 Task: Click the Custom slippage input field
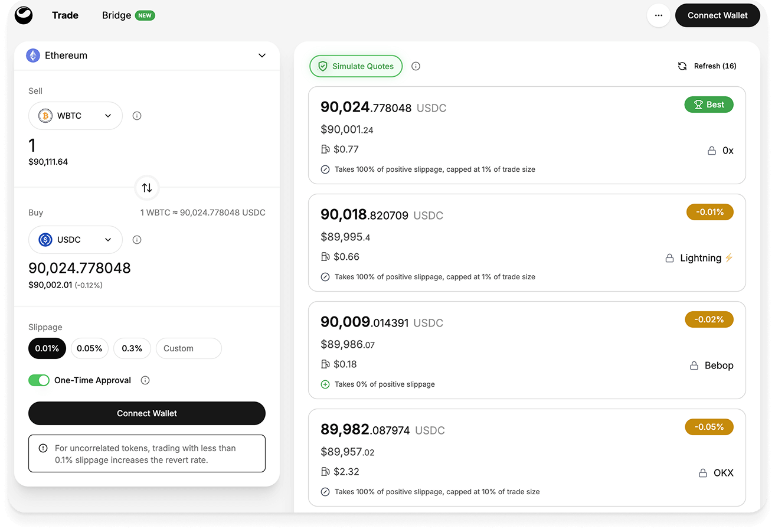coord(189,348)
